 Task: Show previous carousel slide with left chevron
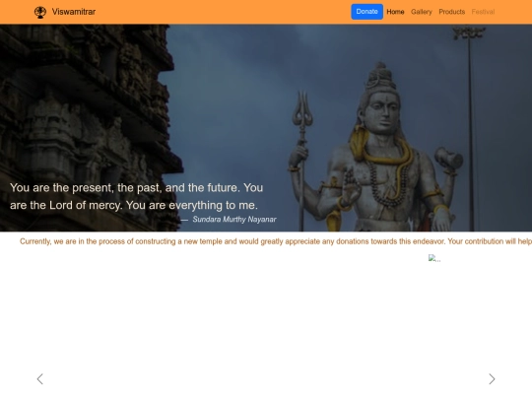click(40, 379)
